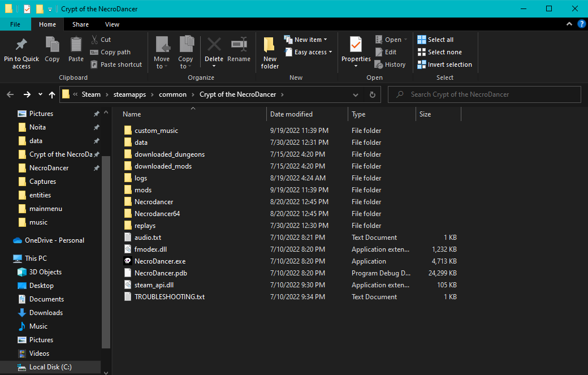The width and height of the screenshot is (588, 375).
Task: Click the Open ribbon command
Action: coord(391,40)
